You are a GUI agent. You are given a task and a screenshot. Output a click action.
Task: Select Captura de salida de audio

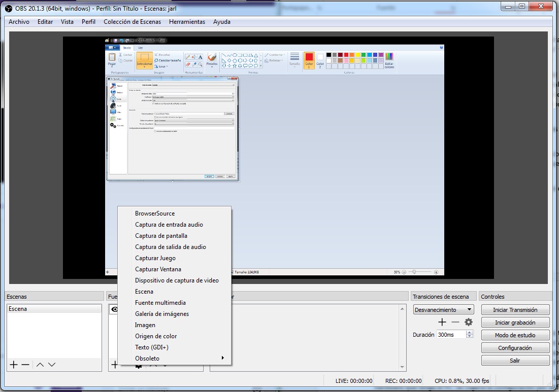[x=175, y=247]
